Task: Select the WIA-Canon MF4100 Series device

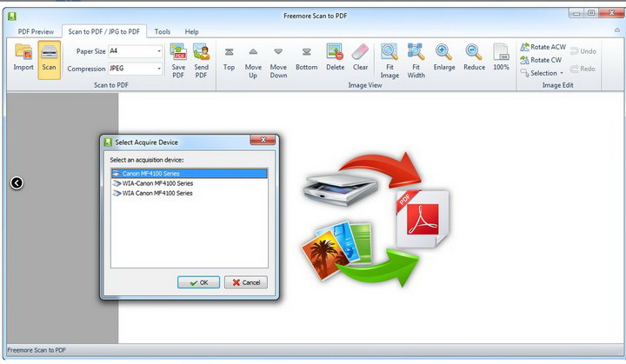Action: coord(190,183)
